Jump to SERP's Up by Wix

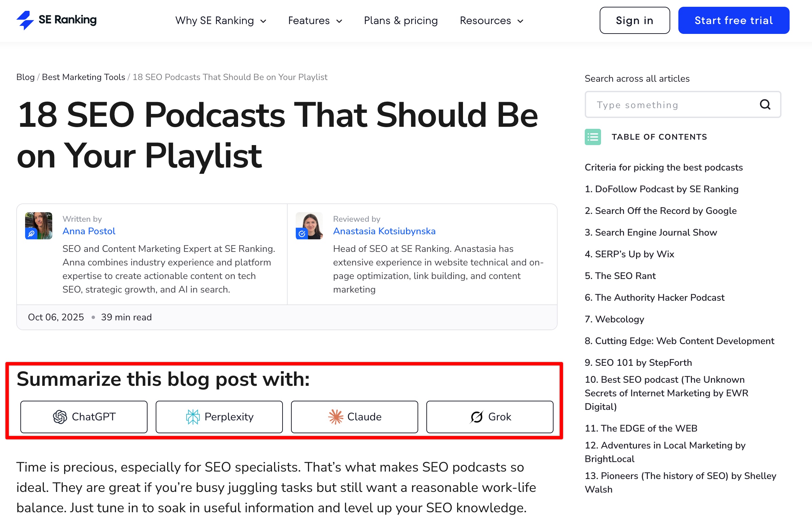(x=630, y=254)
